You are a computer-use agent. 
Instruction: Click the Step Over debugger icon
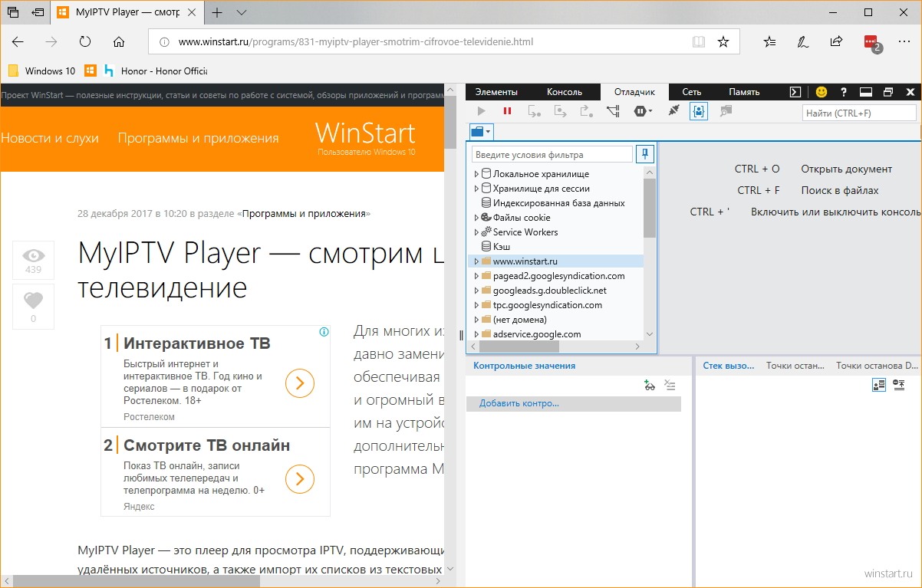[561, 111]
